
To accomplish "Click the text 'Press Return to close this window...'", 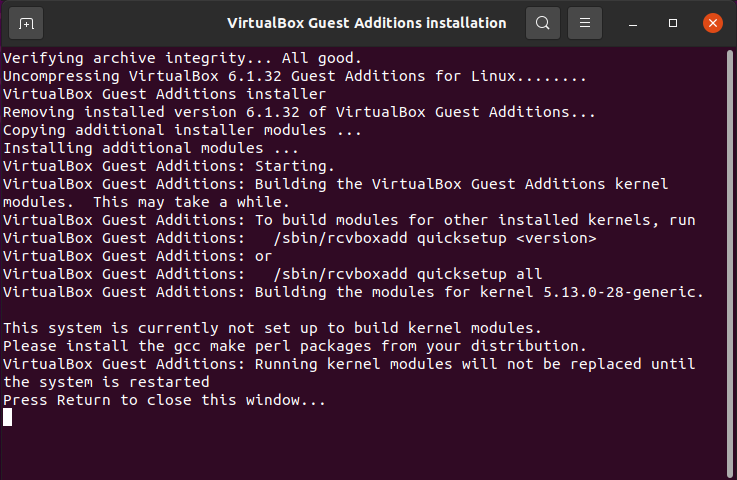I will (x=165, y=400).
